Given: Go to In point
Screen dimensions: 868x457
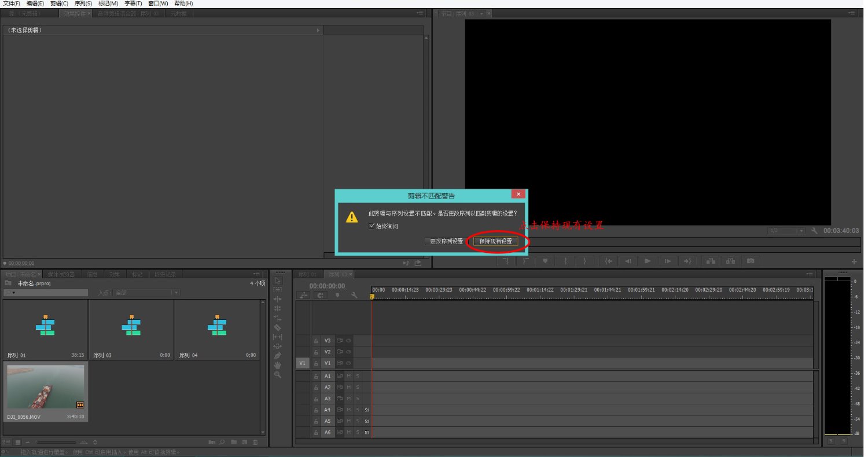Looking at the screenshot, I should pos(608,261).
